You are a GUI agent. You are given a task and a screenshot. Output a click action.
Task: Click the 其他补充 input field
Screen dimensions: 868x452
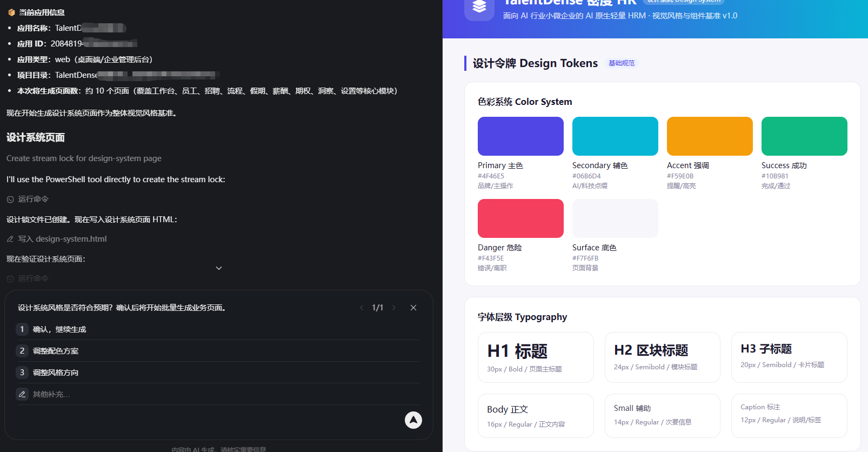click(x=218, y=394)
